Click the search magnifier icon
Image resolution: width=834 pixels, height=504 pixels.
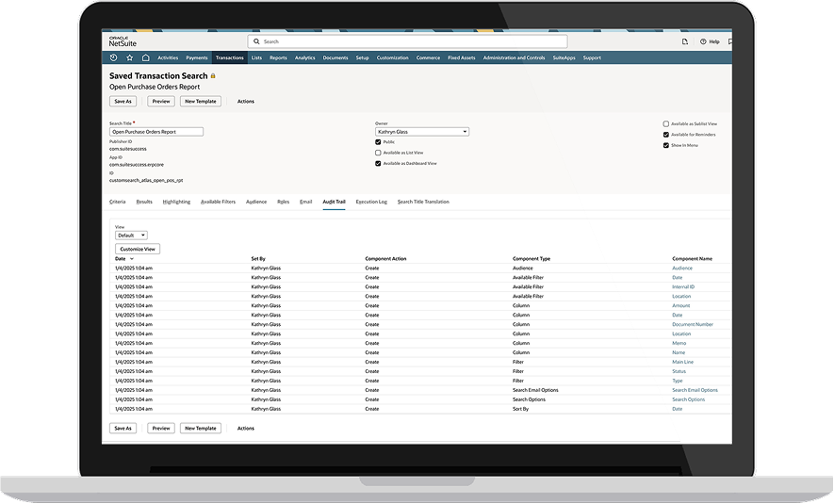point(257,41)
